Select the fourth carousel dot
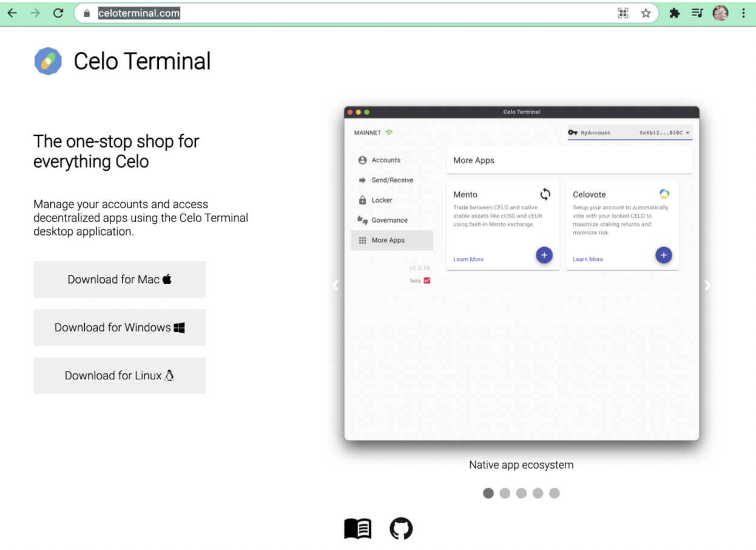 [x=538, y=493]
